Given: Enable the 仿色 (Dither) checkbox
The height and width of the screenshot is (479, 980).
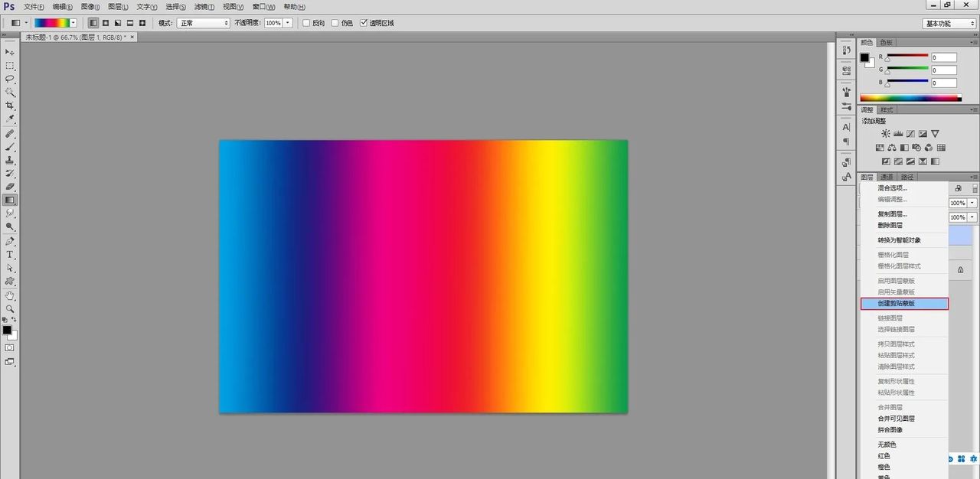Looking at the screenshot, I should (x=335, y=23).
